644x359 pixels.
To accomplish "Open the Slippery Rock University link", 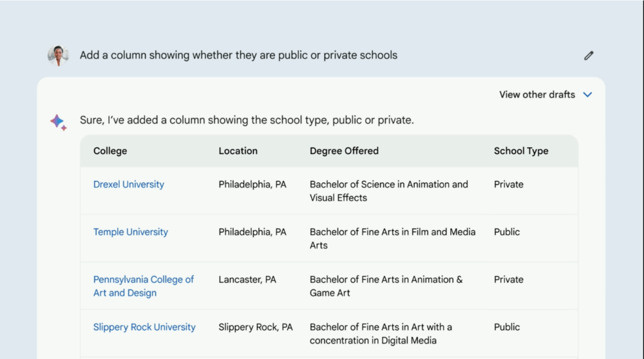I will 144,327.
